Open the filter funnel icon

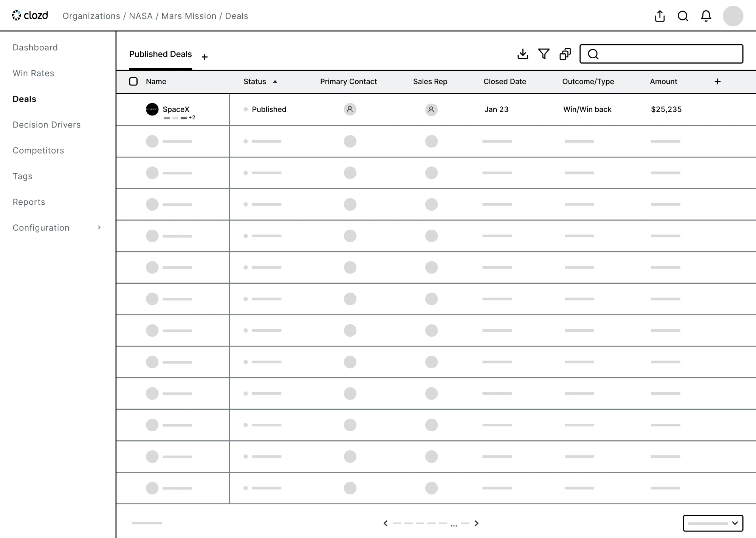click(x=544, y=54)
